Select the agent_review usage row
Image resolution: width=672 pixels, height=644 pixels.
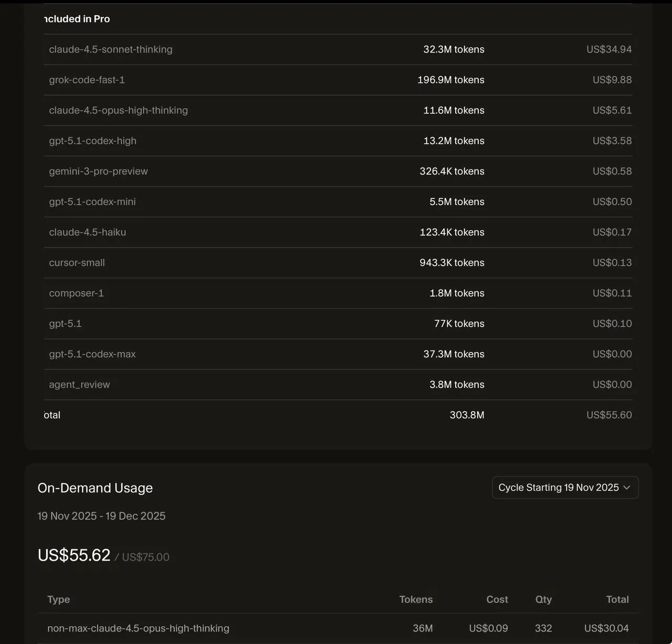coord(80,384)
